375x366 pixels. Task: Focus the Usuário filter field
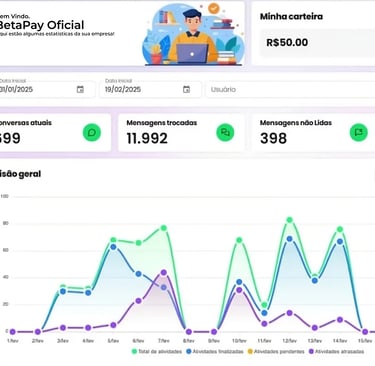(x=290, y=89)
